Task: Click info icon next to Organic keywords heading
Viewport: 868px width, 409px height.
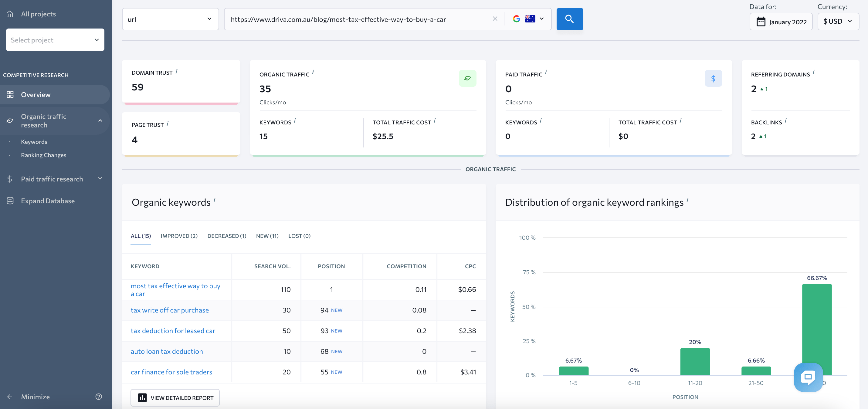Action: [214, 200]
